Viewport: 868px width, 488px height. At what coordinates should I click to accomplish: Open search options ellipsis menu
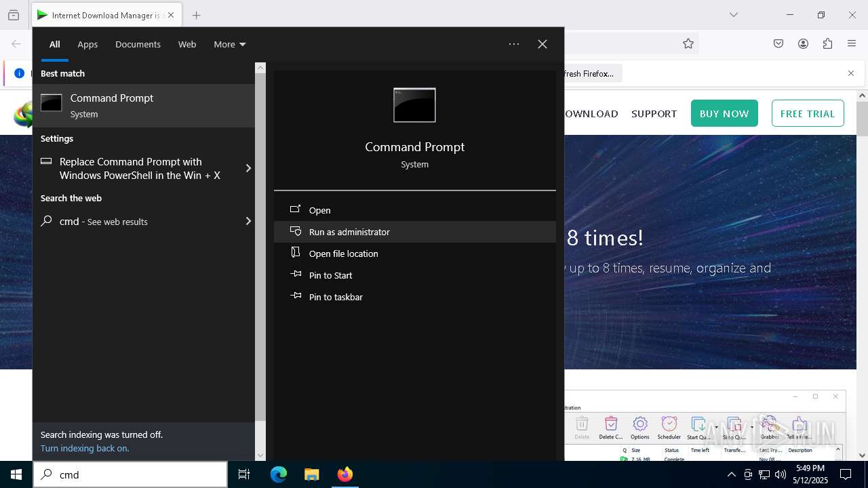tap(514, 44)
